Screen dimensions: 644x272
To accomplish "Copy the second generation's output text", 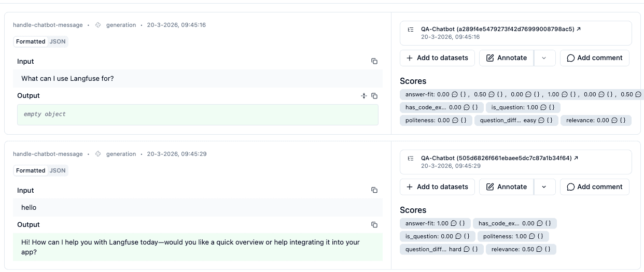I will point(374,225).
